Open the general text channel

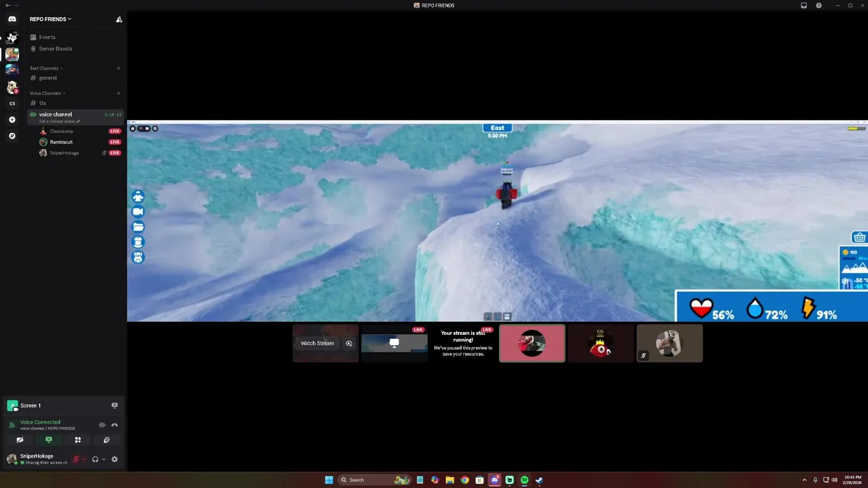tap(75, 78)
